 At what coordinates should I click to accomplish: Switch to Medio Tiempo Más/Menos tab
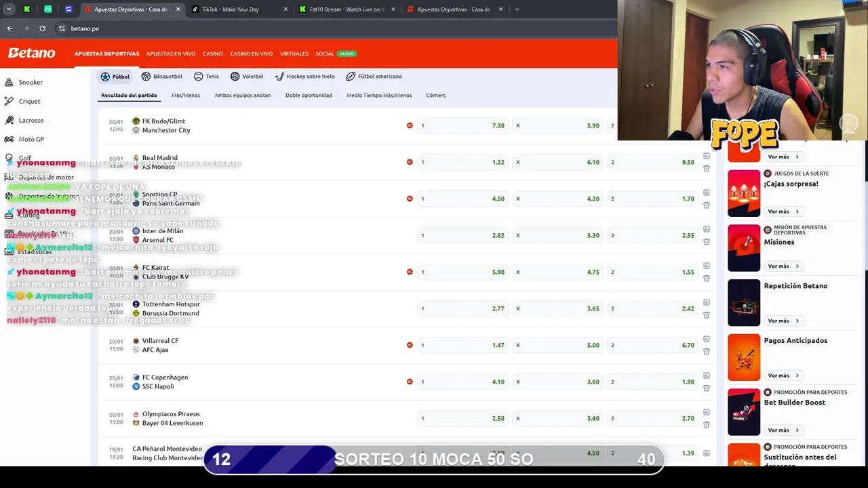click(379, 96)
